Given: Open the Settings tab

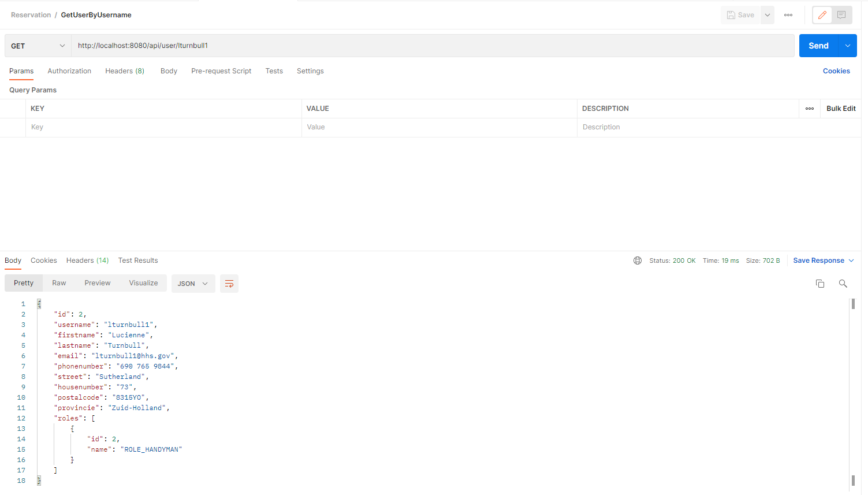Looking at the screenshot, I should (310, 71).
